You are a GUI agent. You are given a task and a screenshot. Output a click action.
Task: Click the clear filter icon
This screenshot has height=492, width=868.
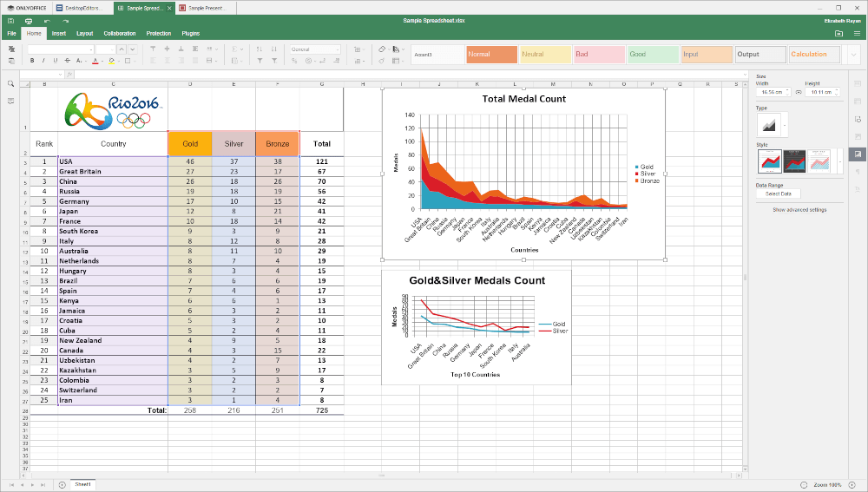pos(274,61)
